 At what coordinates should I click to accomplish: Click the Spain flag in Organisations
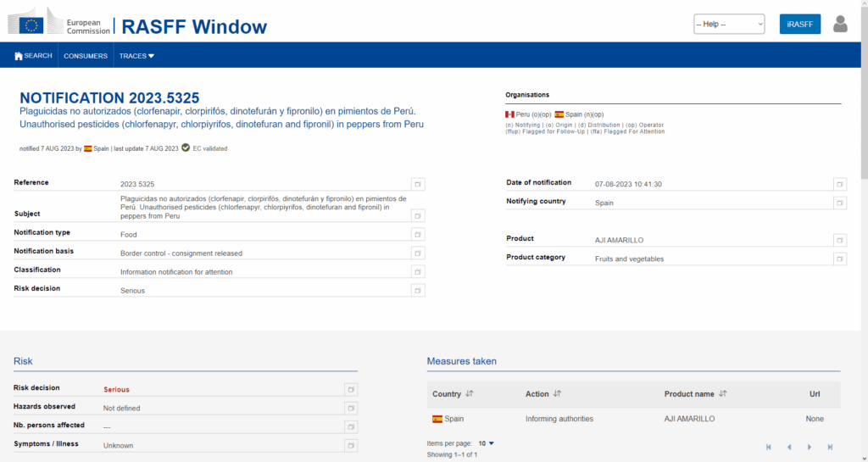(x=559, y=114)
